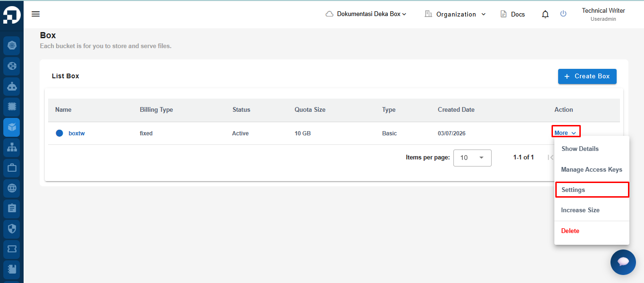Select Delete in the action menu
644x283 pixels.
click(x=592, y=231)
